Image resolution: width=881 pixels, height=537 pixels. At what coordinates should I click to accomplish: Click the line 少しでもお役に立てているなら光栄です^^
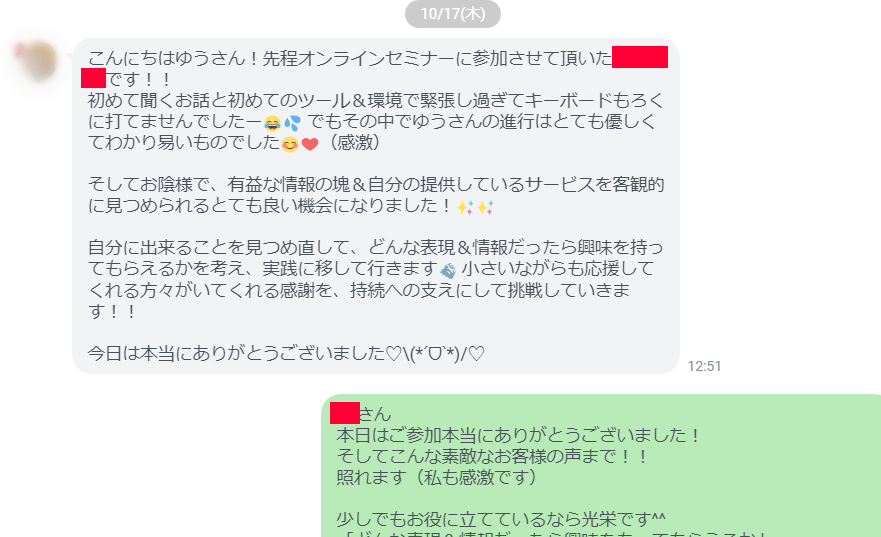pos(501,518)
